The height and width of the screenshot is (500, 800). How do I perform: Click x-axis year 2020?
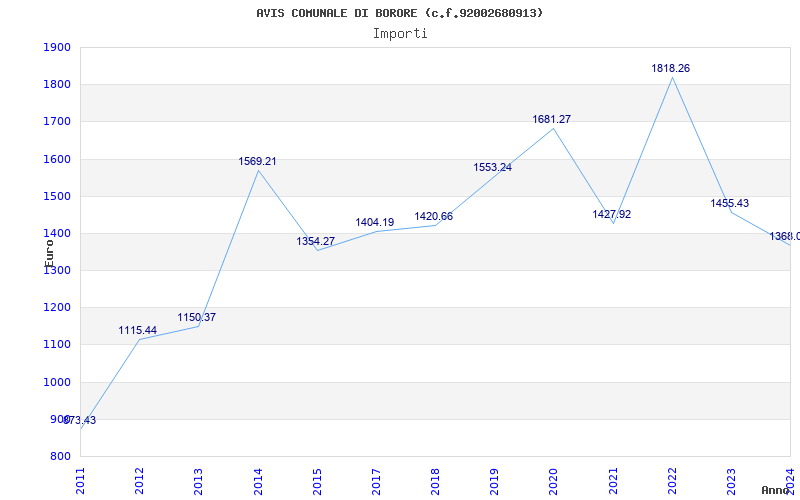(x=554, y=481)
